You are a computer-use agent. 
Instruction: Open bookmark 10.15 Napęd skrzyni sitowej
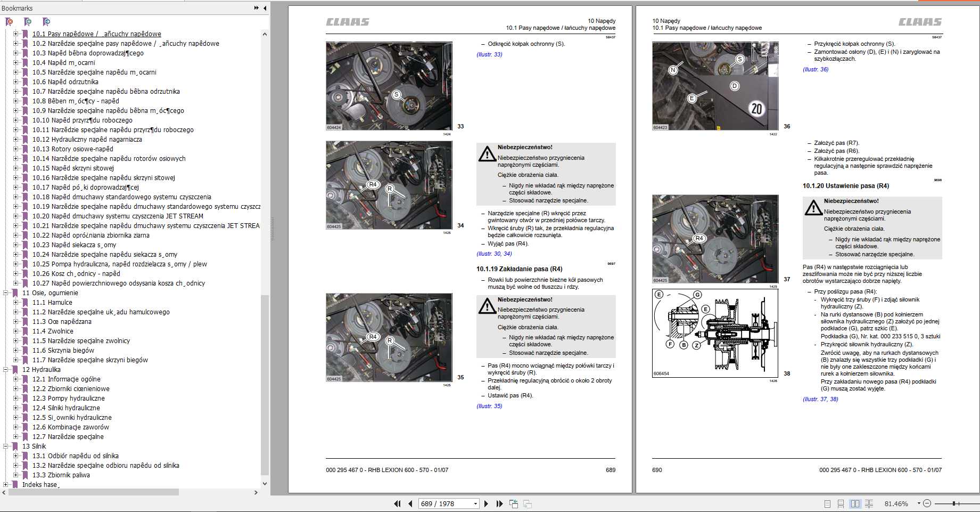coord(73,168)
